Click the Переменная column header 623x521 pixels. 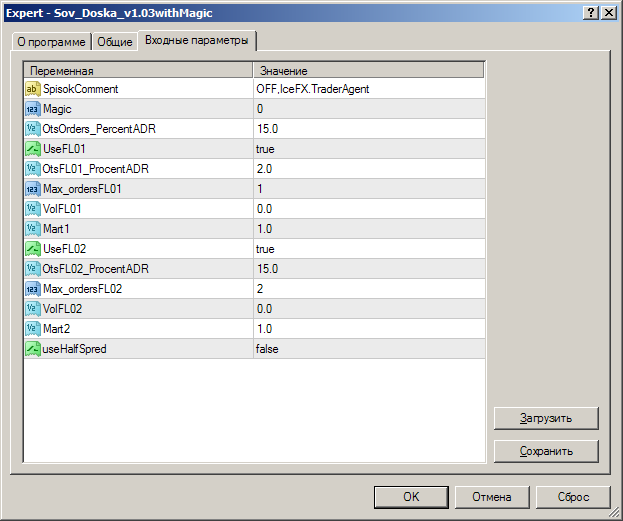138,71
